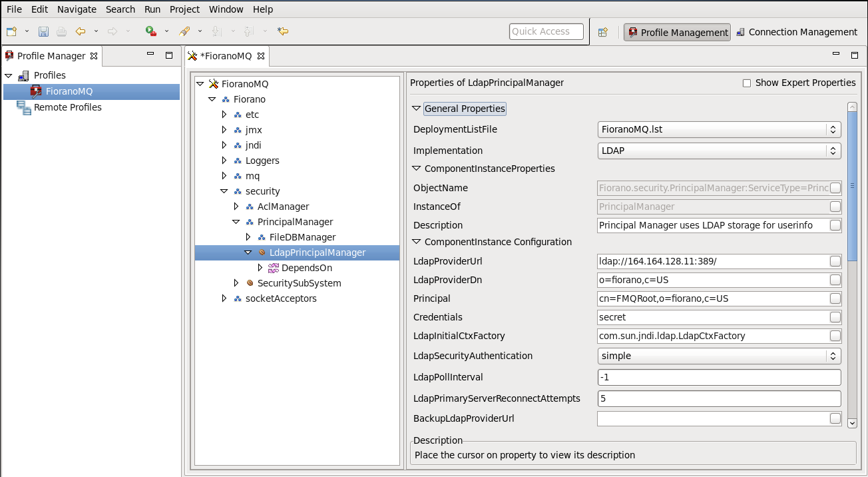Click the Remote Profiles icon
Screen dimensions: 868x477
coord(24,107)
